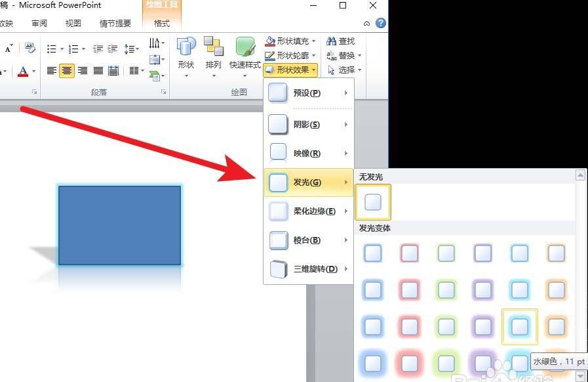Image resolution: width=588 pixels, height=382 pixels.
Task: Open the Shapes (形状) gallery icon
Action: pos(186,54)
